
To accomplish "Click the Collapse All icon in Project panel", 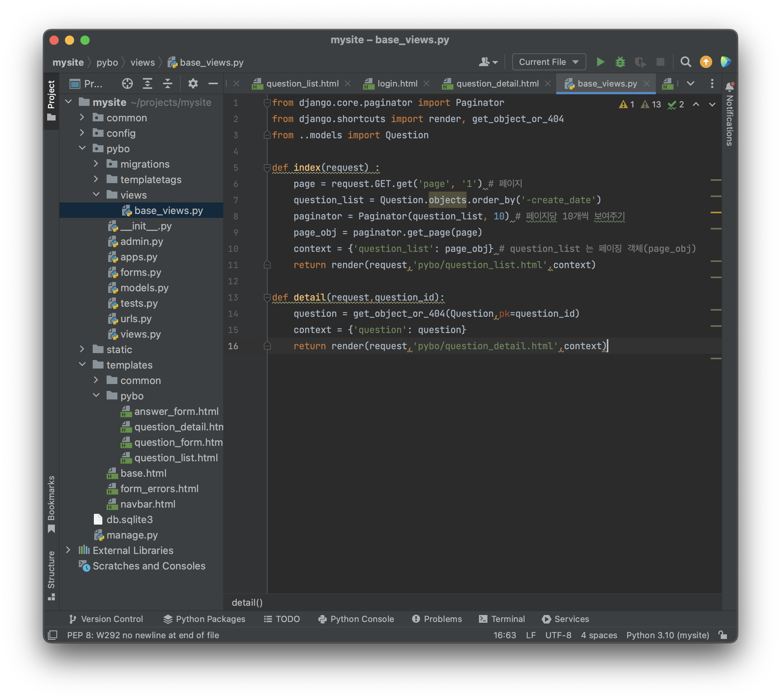I will coord(167,83).
